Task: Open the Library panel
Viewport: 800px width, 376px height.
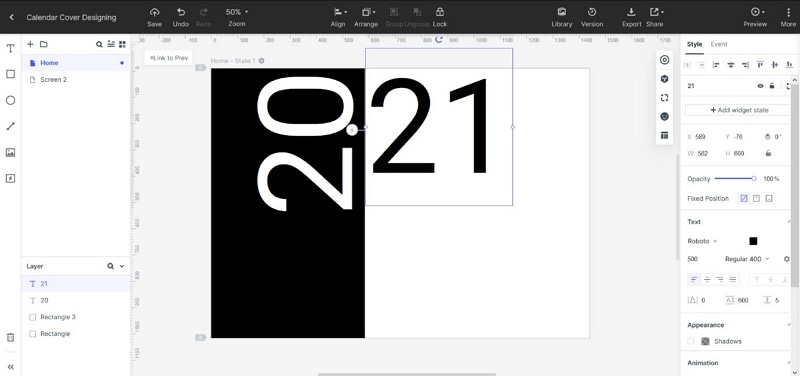Action: (562, 17)
